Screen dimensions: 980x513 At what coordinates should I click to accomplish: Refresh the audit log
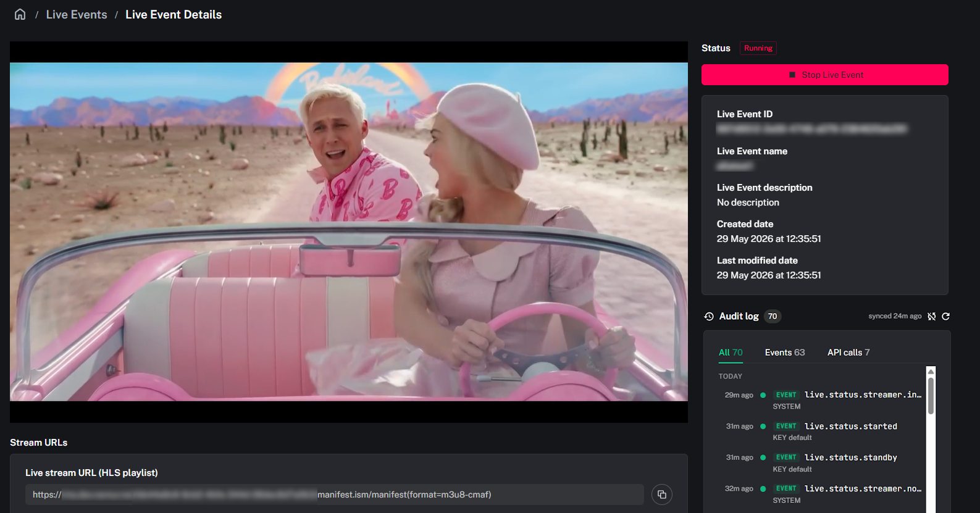coord(945,317)
